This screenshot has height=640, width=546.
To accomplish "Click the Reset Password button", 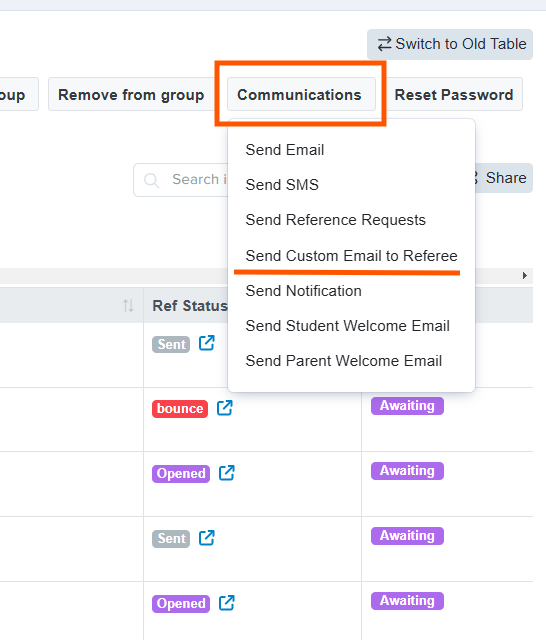I will click(454, 94).
